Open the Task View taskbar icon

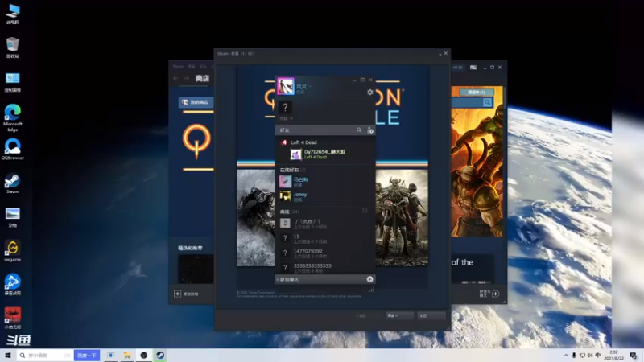pos(111,356)
